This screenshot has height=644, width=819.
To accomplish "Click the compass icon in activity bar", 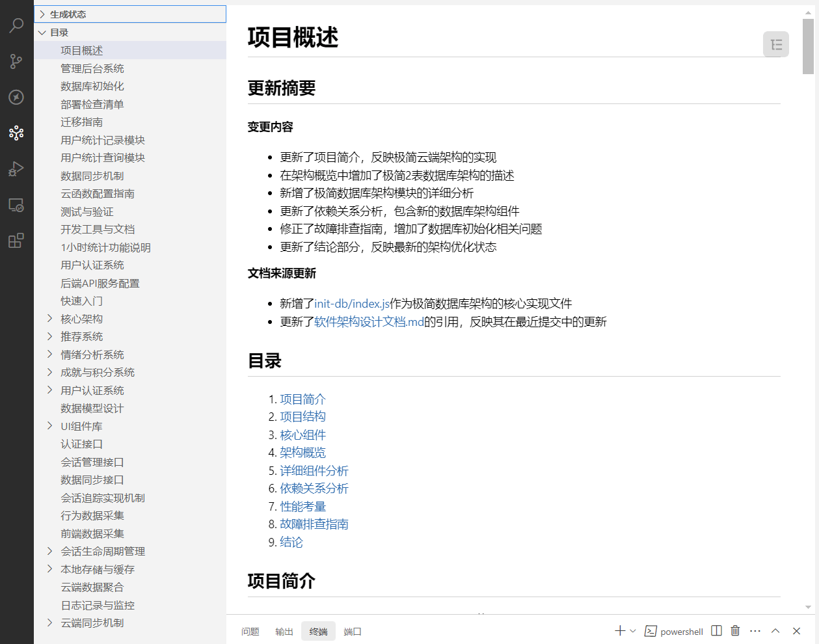I will pyautogui.click(x=16, y=97).
